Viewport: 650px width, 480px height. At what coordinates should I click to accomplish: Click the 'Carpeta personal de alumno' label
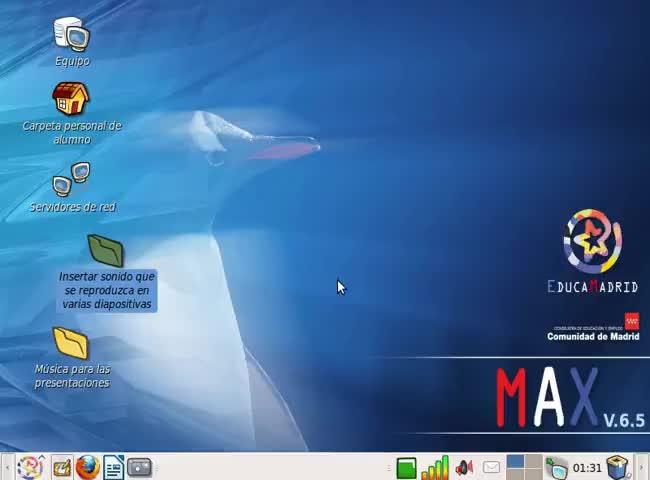pyautogui.click(x=72, y=132)
